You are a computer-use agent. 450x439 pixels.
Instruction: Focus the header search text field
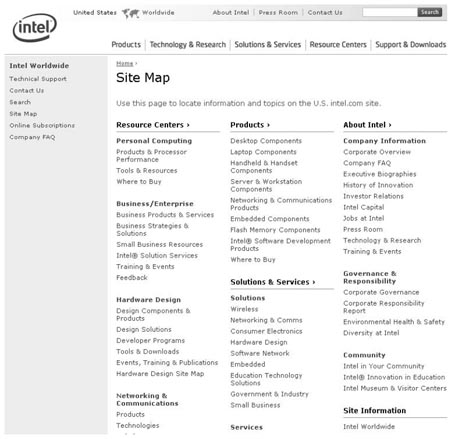[x=390, y=12]
